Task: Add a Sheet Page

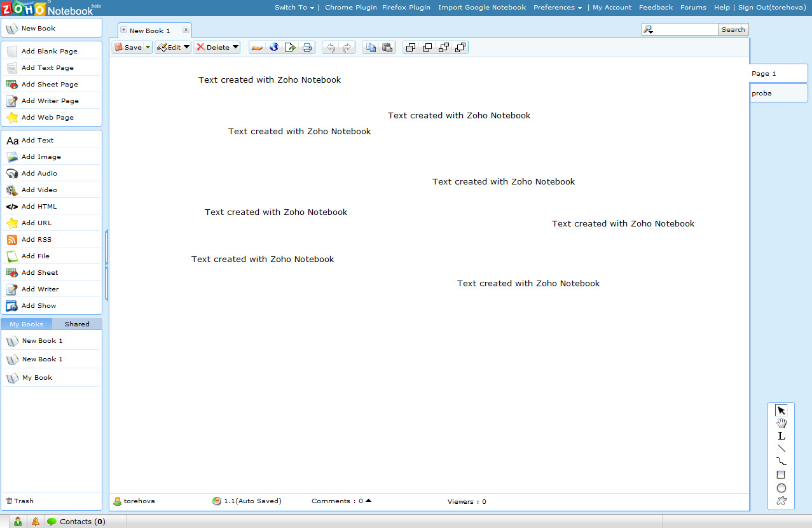Action: 52,84
